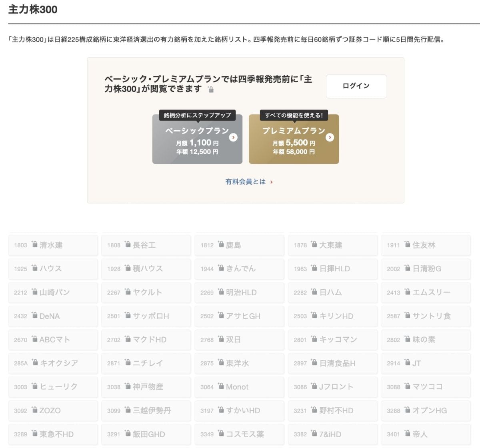Select the 2875 東洋水 stock tile
The image size is (480, 448).
[239, 363]
